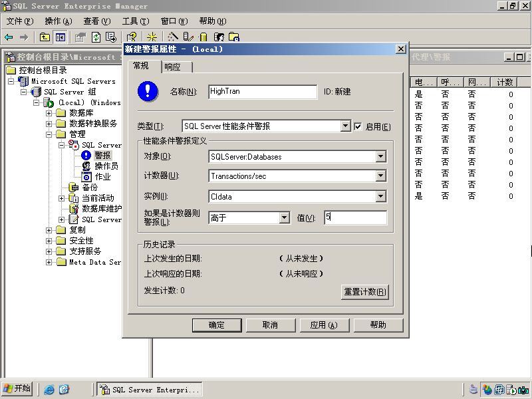
Task: Click the Up one level folder icon
Action: [x=45, y=37]
